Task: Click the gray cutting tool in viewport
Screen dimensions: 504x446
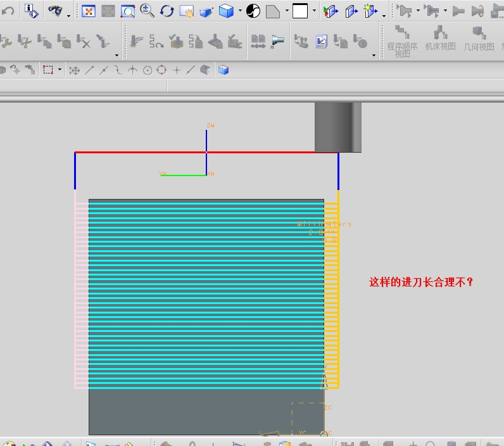Action: 338,127
